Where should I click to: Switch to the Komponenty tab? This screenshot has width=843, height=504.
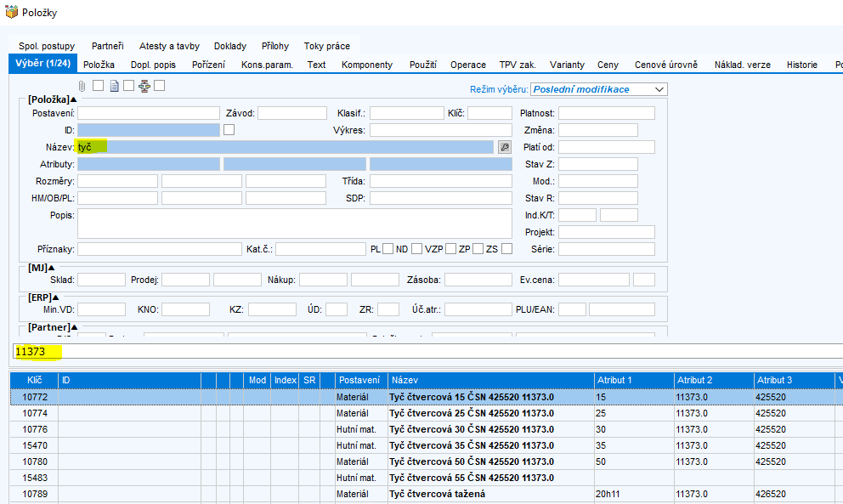[x=367, y=65]
